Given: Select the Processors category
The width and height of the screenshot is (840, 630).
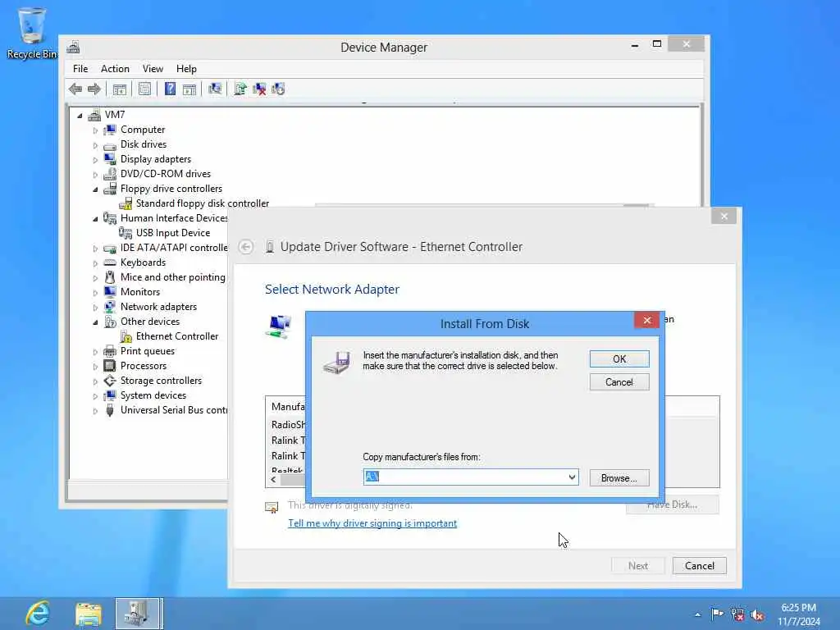Looking at the screenshot, I should (143, 366).
